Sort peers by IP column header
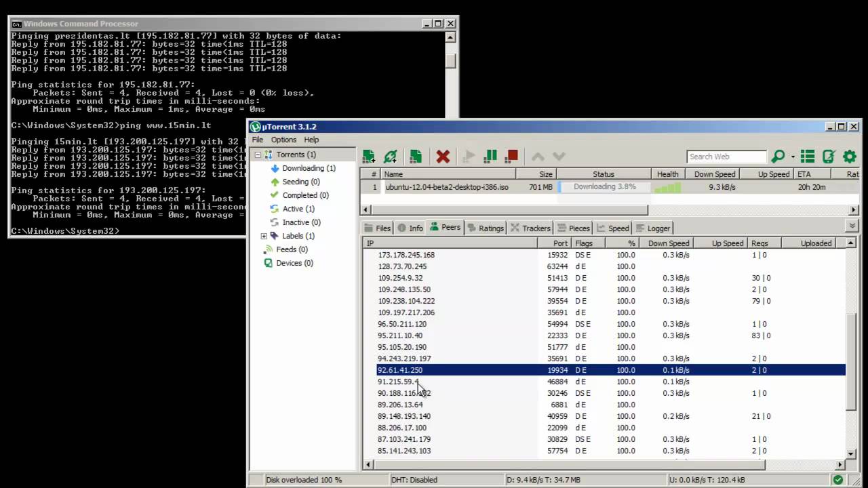Image resolution: width=868 pixels, height=488 pixels. (450, 243)
